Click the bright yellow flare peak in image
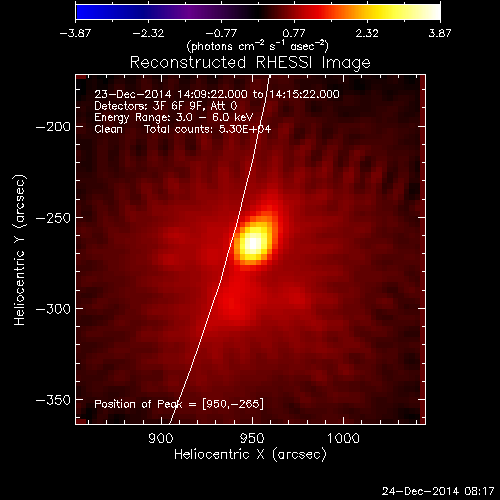Screen dimensions: 500x500 coord(253,243)
